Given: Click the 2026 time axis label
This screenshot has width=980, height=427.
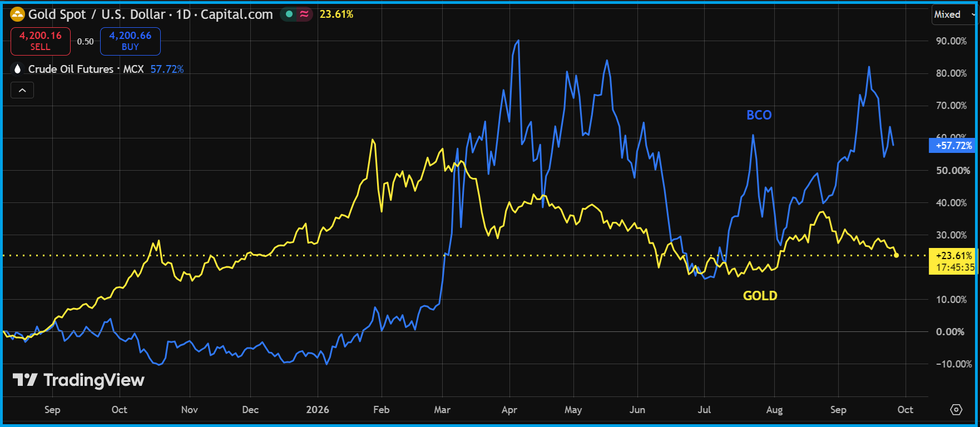Looking at the screenshot, I should point(318,410).
